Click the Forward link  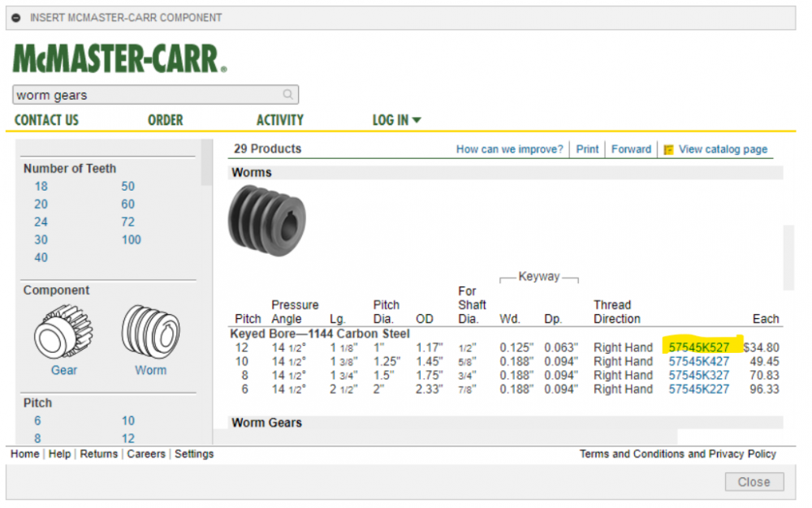631,149
